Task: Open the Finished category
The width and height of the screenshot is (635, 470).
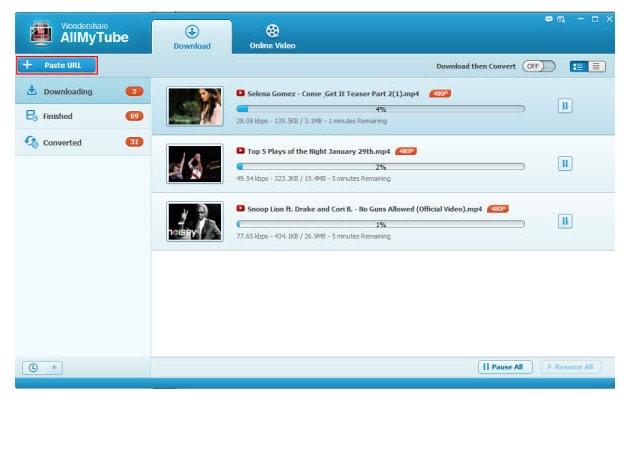Action: [83, 116]
